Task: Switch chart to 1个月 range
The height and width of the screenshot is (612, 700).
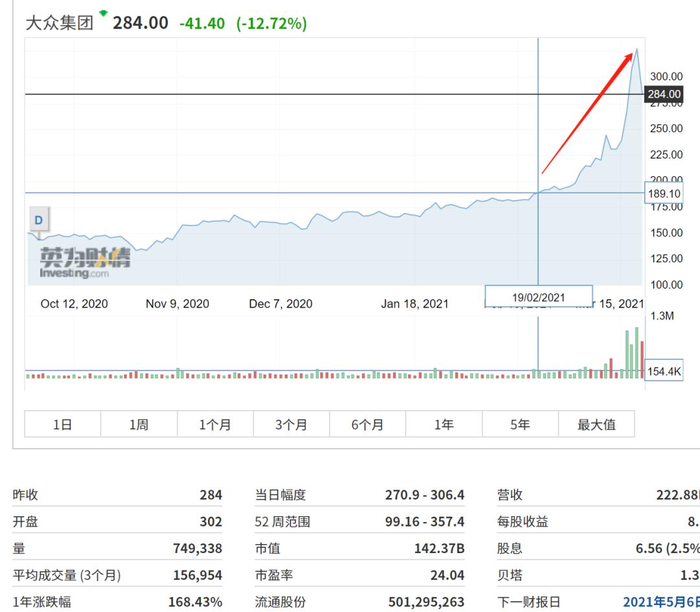Action: click(x=215, y=424)
